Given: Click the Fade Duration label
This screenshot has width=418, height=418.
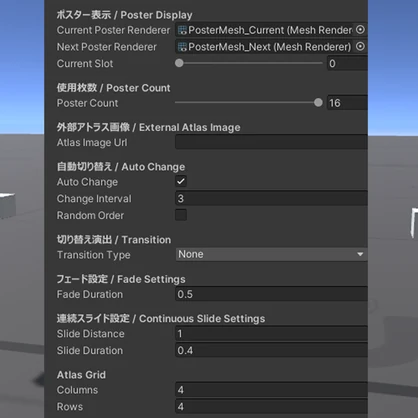Looking at the screenshot, I should click(x=90, y=294).
